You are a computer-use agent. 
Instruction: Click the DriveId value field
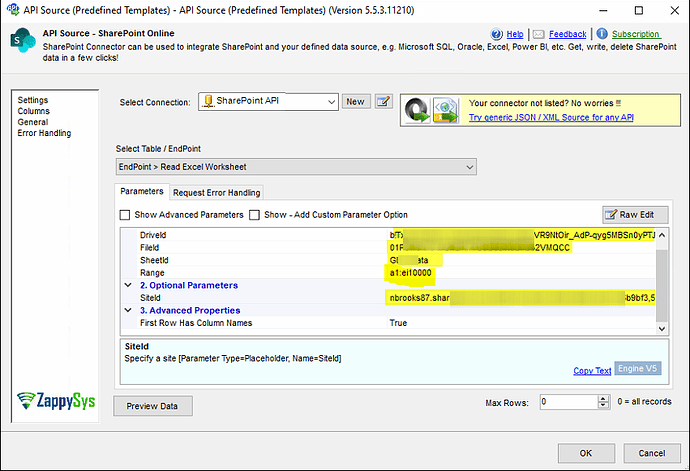click(x=521, y=235)
